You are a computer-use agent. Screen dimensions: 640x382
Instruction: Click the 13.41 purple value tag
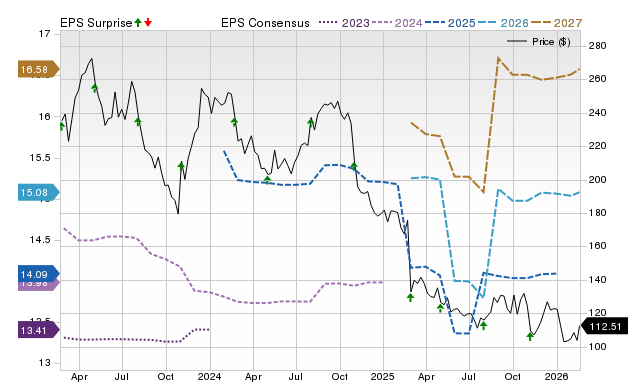coord(38,330)
